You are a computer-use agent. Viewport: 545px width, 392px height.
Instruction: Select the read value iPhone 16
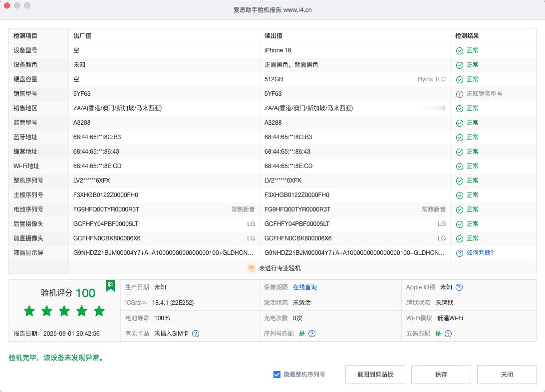click(277, 50)
